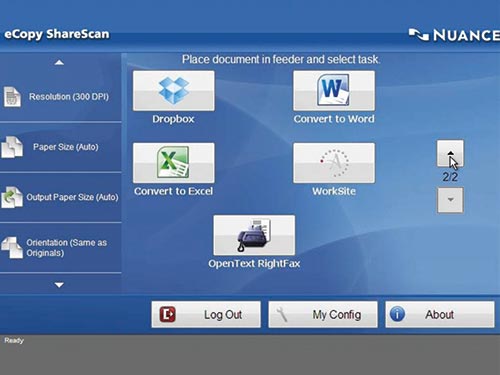Viewport: 500px width, 375px height.
Task: Click the Output Paper Size icon
Action: tap(12, 197)
